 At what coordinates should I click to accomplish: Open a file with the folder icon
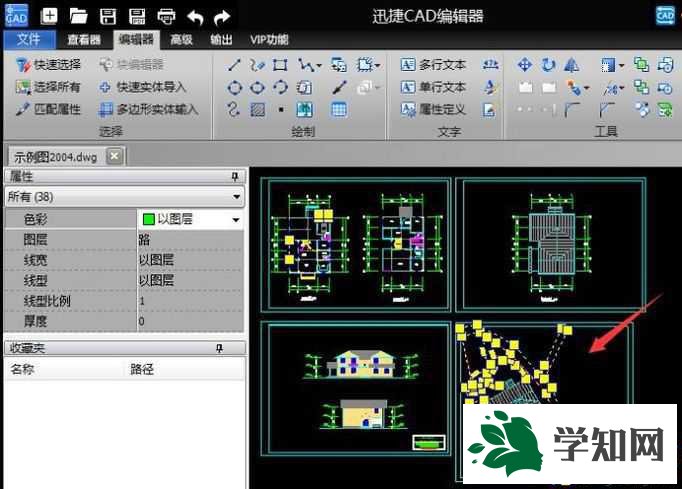pos(78,17)
